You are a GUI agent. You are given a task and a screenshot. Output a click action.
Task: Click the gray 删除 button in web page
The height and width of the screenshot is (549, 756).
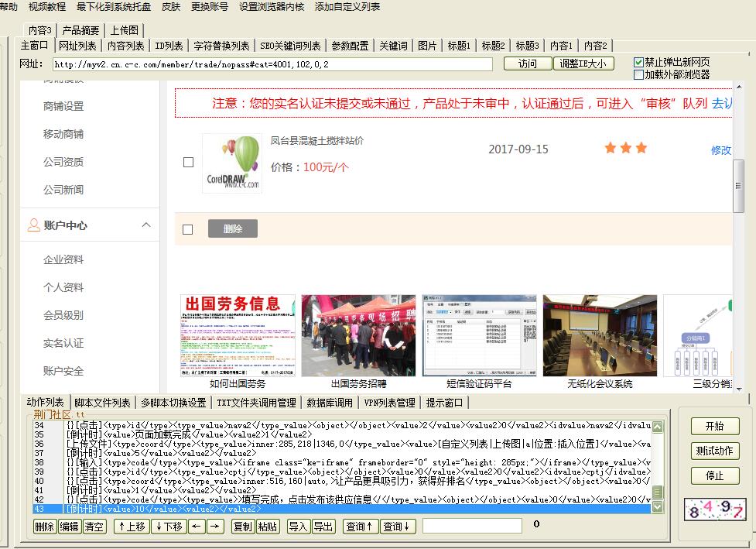click(x=233, y=228)
